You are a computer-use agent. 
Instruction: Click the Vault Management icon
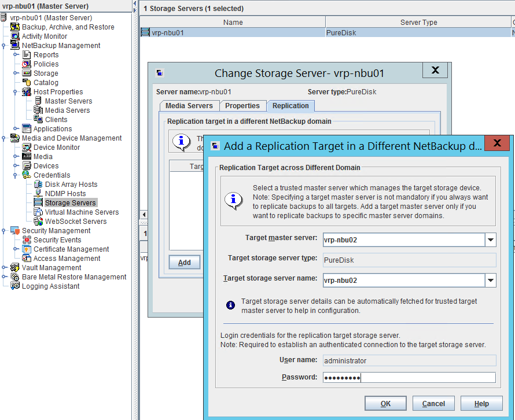coord(15,268)
